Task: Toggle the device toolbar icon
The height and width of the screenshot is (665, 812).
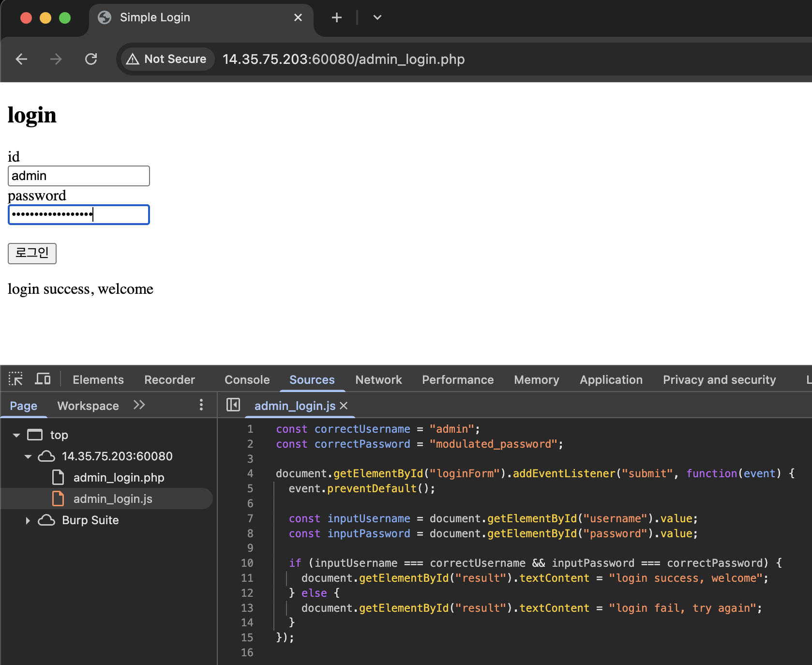Action: [x=43, y=379]
